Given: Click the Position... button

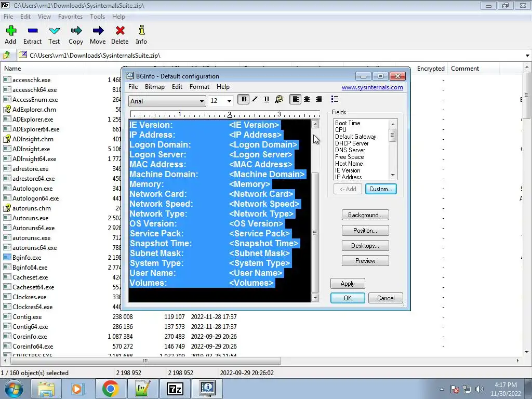Looking at the screenshot, I should (x=365, y=231).
